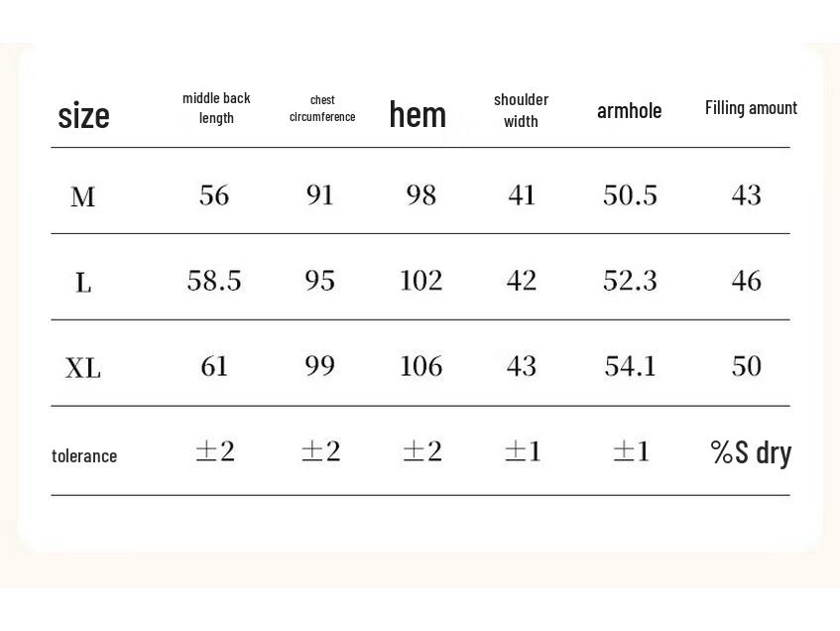
Task: Click the '%S dry' tolerance cell
Action: coord(751,452)
